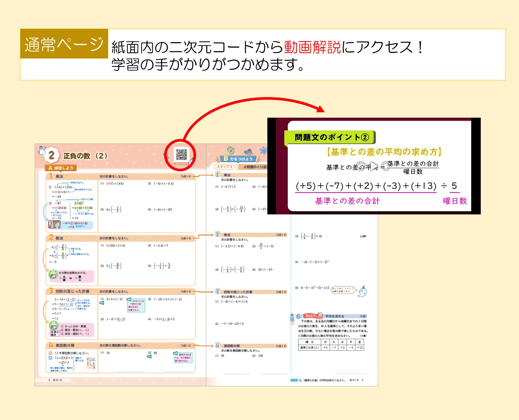Click the turtle icon atop the right page

tap(249, 151)
